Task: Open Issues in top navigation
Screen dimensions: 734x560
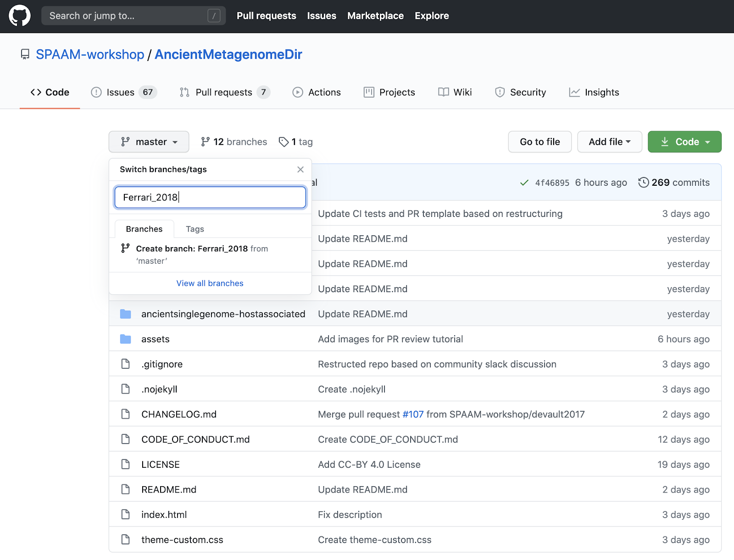Action: pyautogui.click(x=322, y=16)
